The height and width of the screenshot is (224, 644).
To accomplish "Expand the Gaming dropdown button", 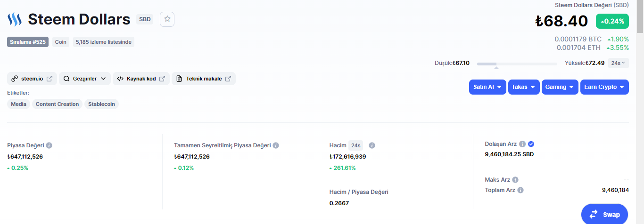I will click(560, 87).
